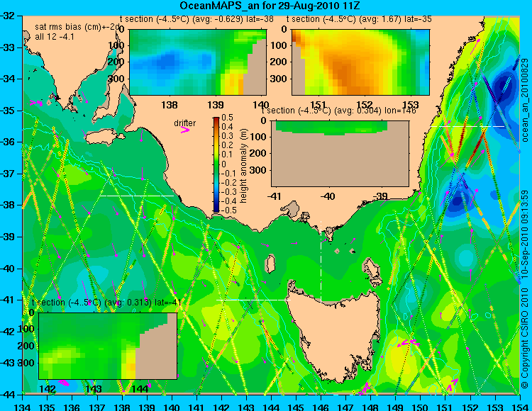The width and height of the screenshot is (532, 411).
Task: Open the lat=-35 temperature section inset
Action: pyautogui.click(x=360, y=62)
